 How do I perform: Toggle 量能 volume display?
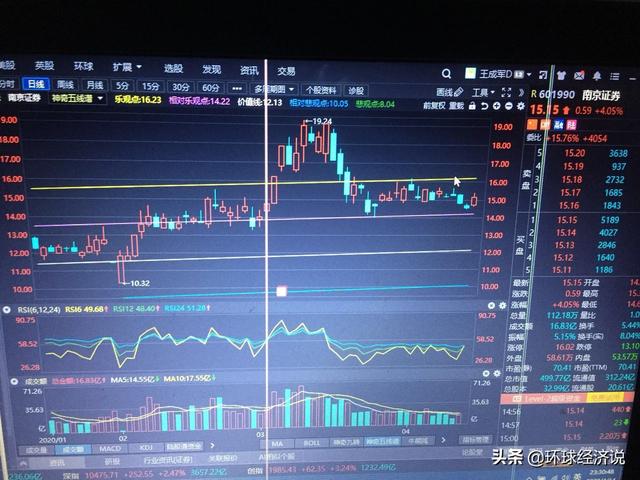click(x=456, y=106)
